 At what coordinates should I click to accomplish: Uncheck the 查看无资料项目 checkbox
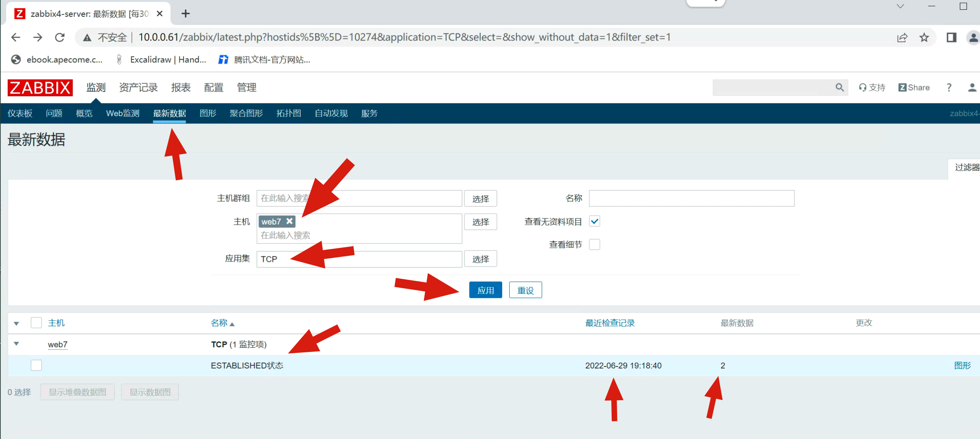click(x=594, y=221)
